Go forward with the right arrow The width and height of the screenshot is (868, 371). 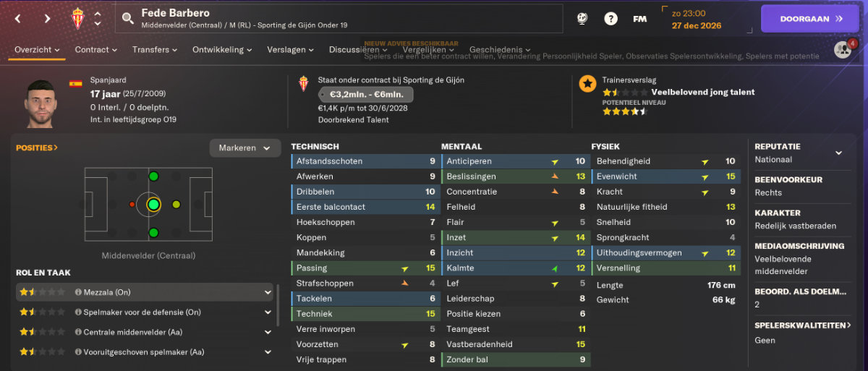tap(47, 19)
